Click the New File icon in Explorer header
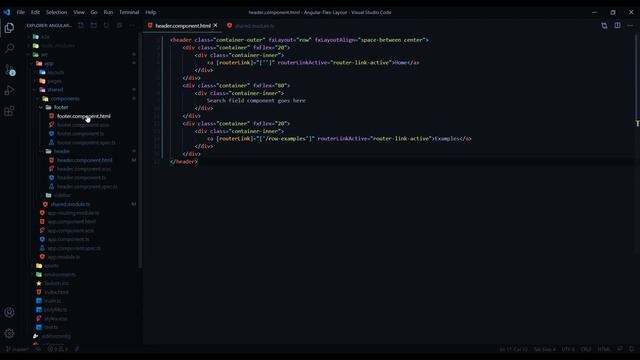 coord(81,25)
